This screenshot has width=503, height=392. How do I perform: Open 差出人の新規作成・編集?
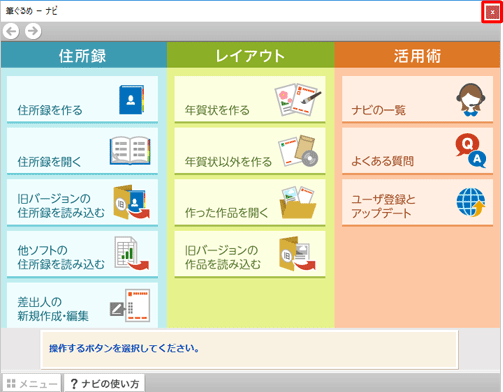point(82,305)
